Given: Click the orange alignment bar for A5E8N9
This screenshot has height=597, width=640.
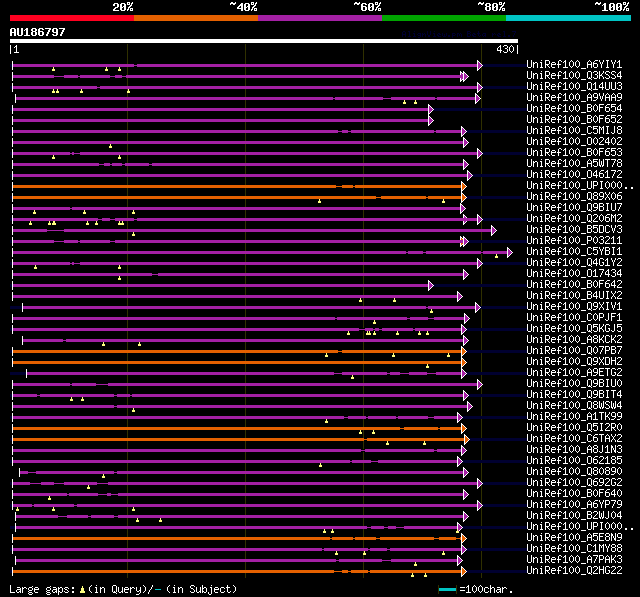Looking at the screenshot, I should pyautogui.click(x=237, y=539).
